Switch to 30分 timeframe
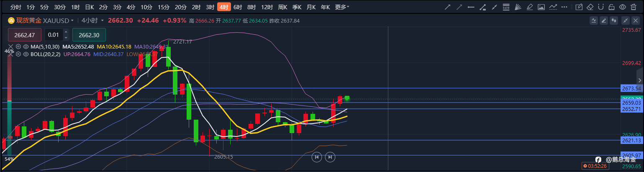This screenshot has width=644, height=172. [x=60, y=7]
